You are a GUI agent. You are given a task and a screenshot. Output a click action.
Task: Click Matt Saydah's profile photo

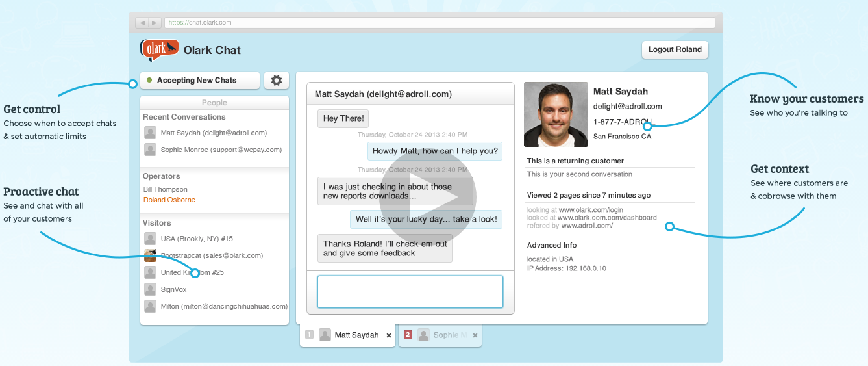pyautogui.click(x=556, y=114)
